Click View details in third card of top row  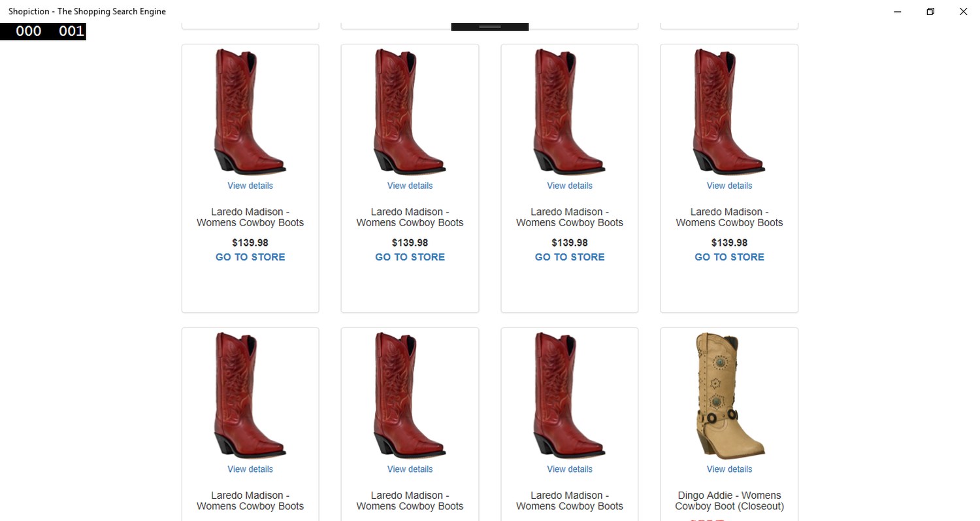pyautogui.click(x=570, y=186)
